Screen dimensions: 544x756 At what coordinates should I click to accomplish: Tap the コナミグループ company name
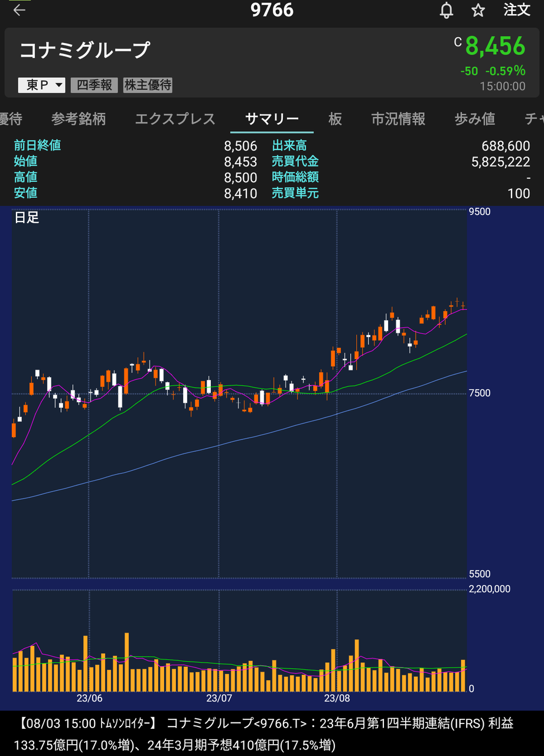85,50
